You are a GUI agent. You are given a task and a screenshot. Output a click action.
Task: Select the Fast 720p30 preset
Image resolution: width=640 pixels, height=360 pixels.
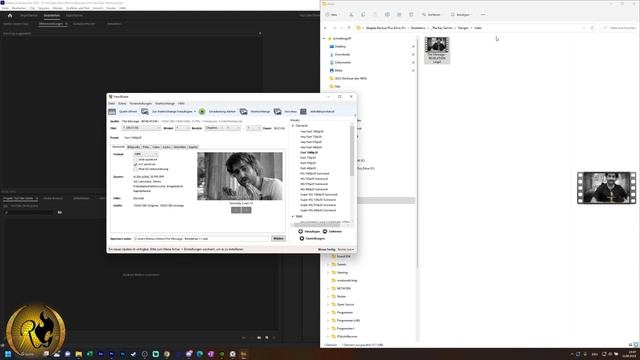pyautogui.click(x=308, y=158)
